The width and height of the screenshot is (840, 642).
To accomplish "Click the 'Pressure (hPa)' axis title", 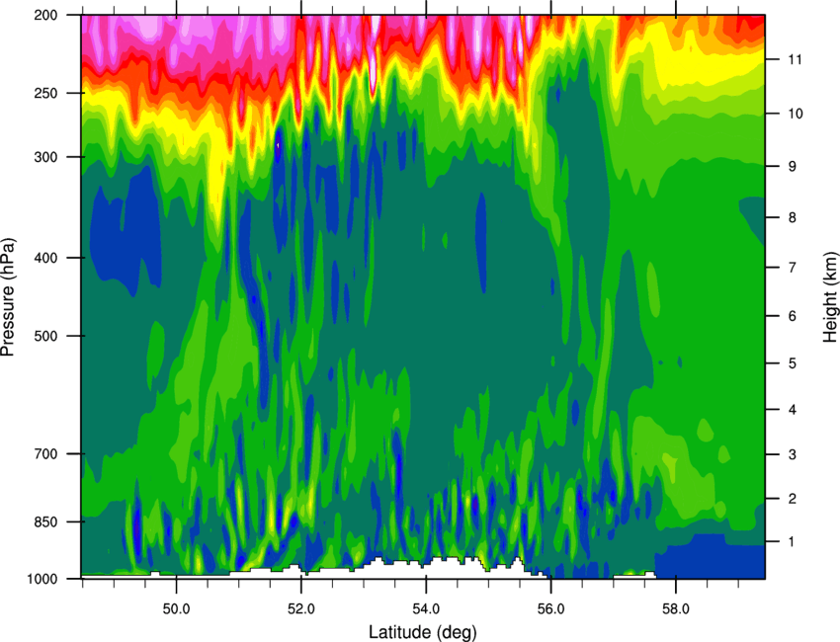I will pyautogui.click(x=8, y=296).
